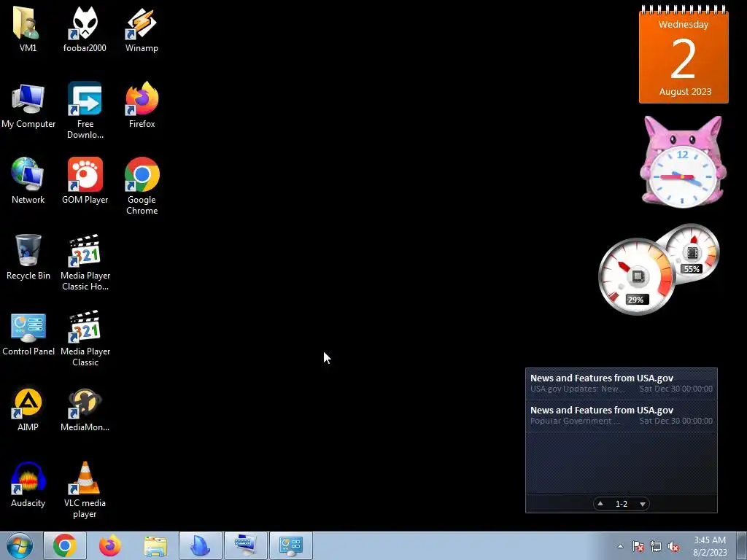Click the muted volume tray icon
Image resolution: width=747 pixels, height=560 pixels.
[673, 546]
